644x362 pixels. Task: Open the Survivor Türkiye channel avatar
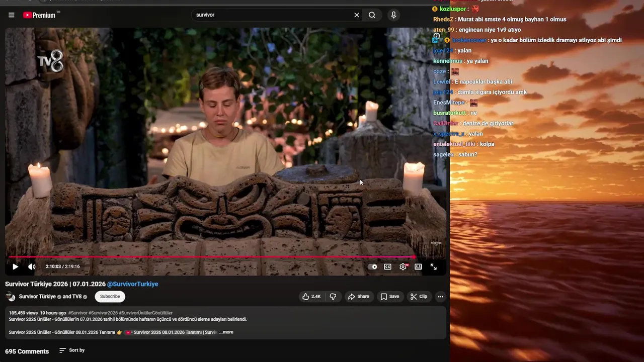point(11,297)
